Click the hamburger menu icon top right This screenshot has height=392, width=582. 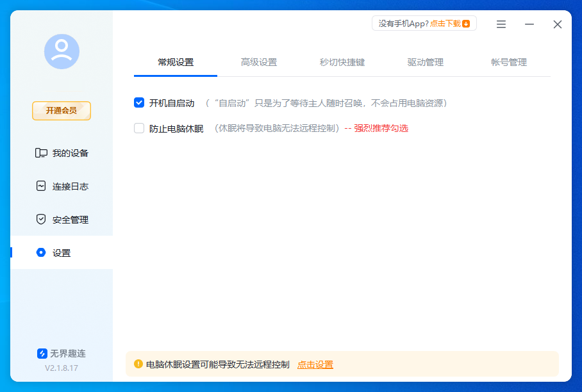coord(501,24)
